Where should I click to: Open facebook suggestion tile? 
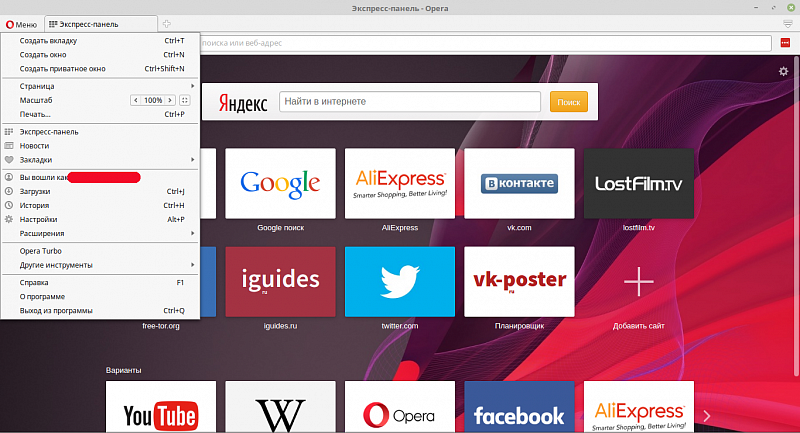(x=519, y=407)
